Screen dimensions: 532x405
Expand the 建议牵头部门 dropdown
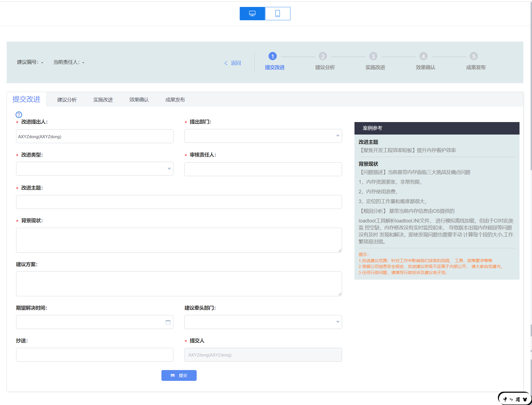[263, 322]
